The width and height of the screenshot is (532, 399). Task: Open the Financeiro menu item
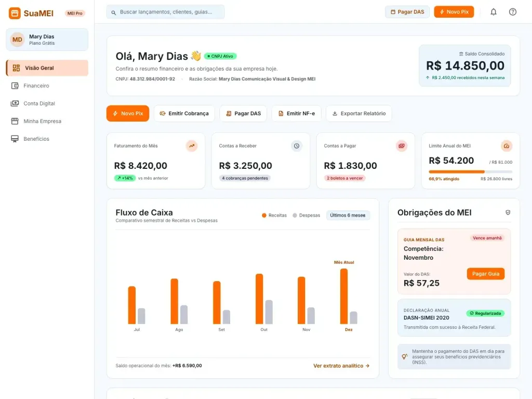pyautogui.click(x=47, y=86)
